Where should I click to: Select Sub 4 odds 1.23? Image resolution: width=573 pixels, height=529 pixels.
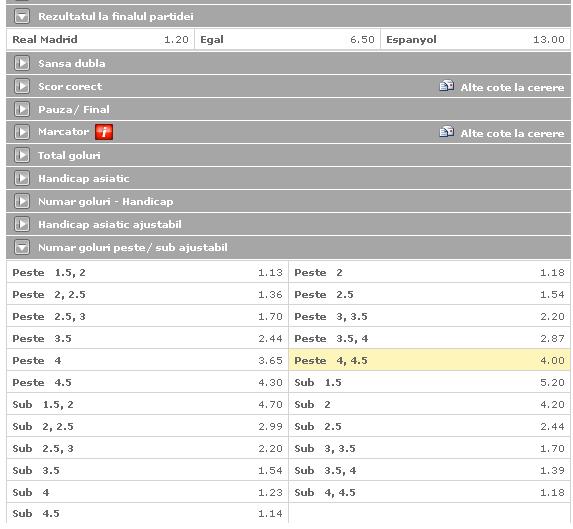pyautogui.click(x=148, y=492)
